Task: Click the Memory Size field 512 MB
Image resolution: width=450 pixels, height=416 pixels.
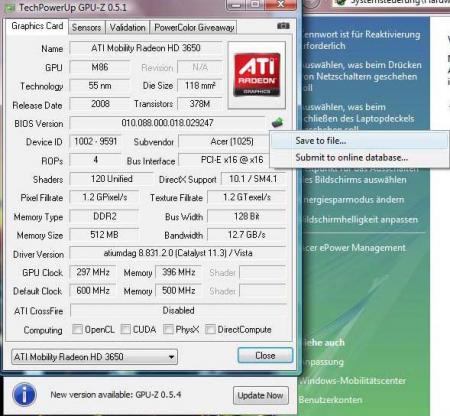Action: [x=104, y=235]
